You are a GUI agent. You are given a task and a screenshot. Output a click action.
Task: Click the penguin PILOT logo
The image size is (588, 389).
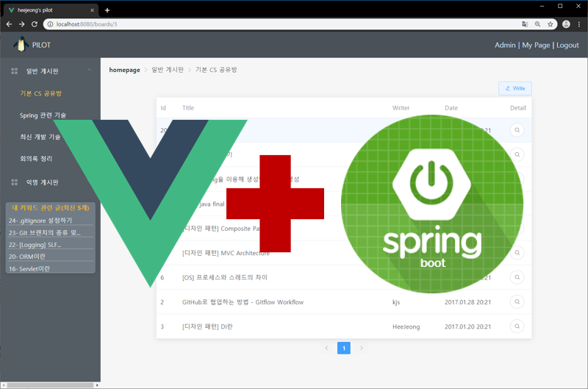21,45
